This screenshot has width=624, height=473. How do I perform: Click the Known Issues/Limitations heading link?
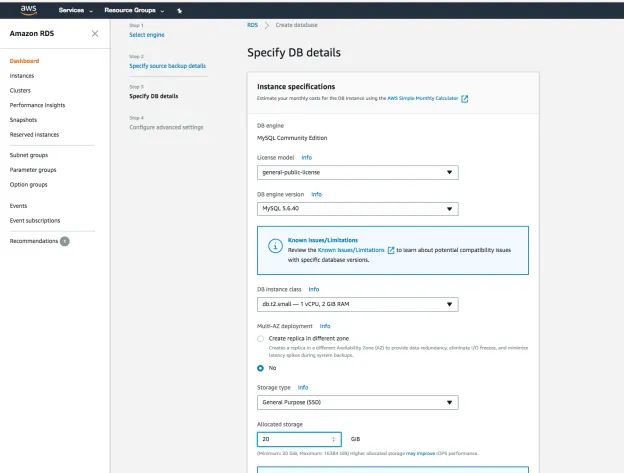coord(323,240)
